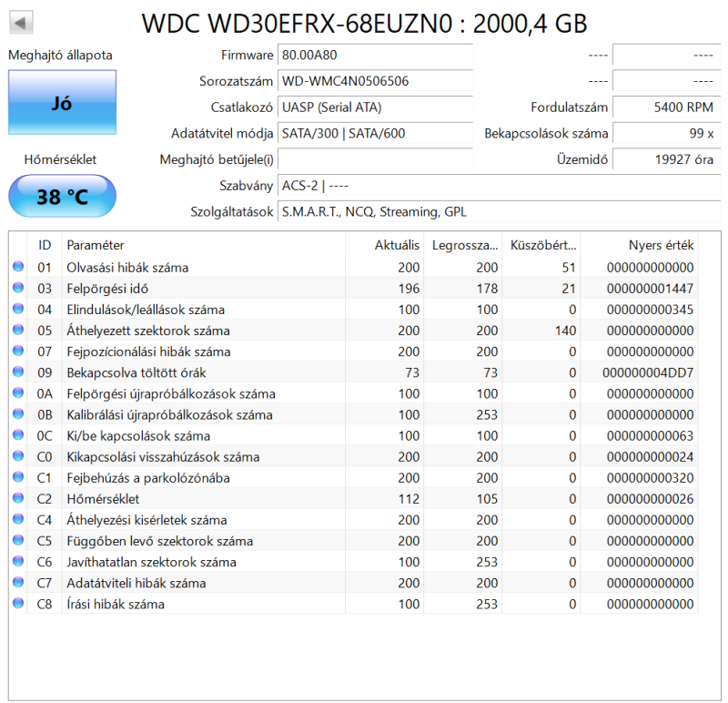Click the back arrow button beside the drive title

[21, 22]
